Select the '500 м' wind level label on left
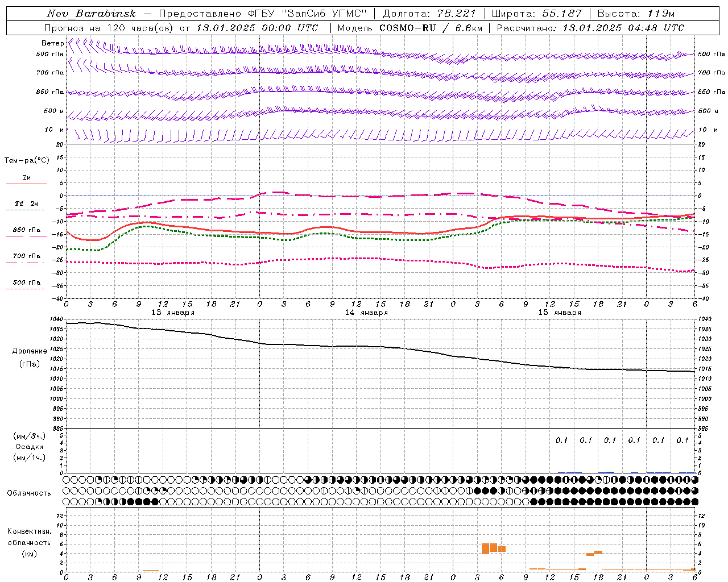The height and width of the screenshot is (582, 728). point(54,111)
